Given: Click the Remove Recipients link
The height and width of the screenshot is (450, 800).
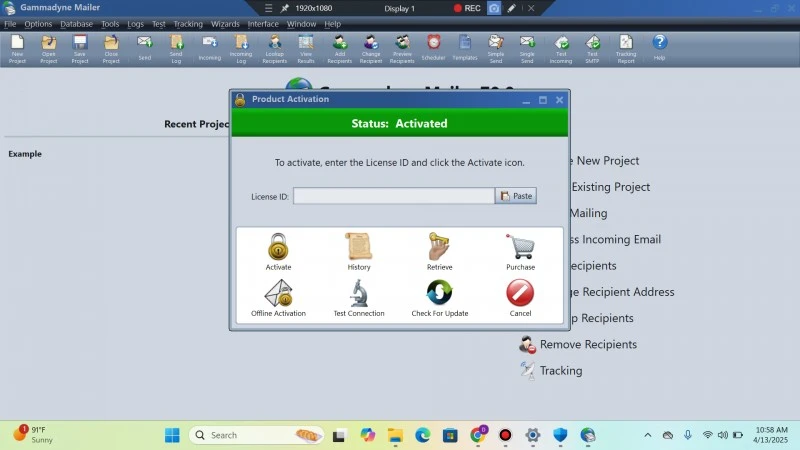Looking at the screenshot, I should [x=588, y=344].
